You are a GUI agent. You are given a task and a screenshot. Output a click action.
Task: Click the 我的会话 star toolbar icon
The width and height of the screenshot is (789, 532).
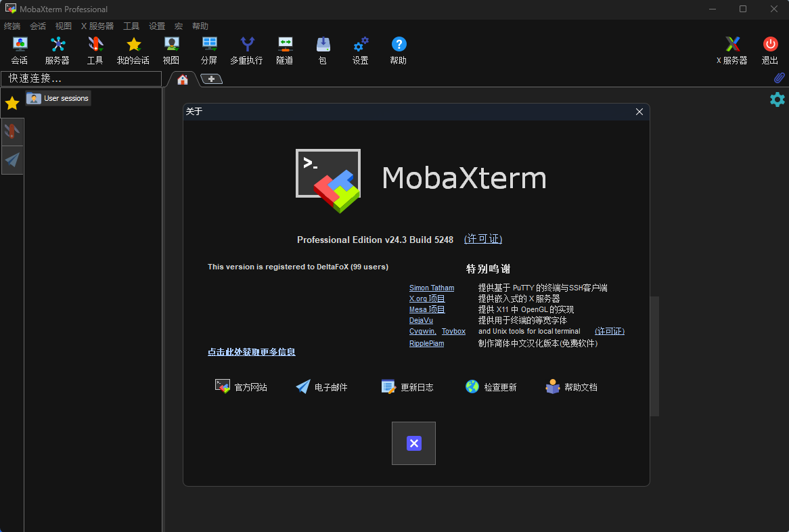pyautogui.click(x=133, y=51)
